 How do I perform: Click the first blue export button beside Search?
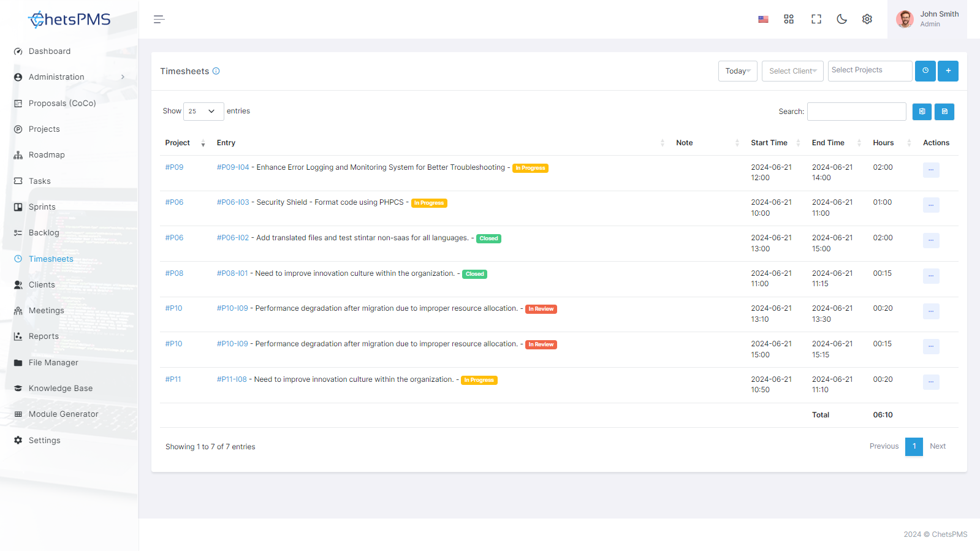[x=922, y=112]
